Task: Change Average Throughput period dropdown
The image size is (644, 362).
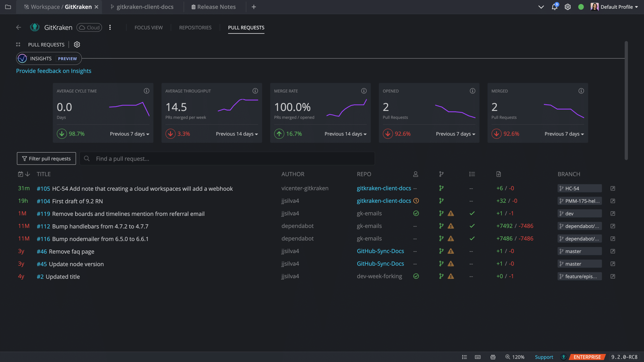Action: pyautogui.click(x=237, y=134)
